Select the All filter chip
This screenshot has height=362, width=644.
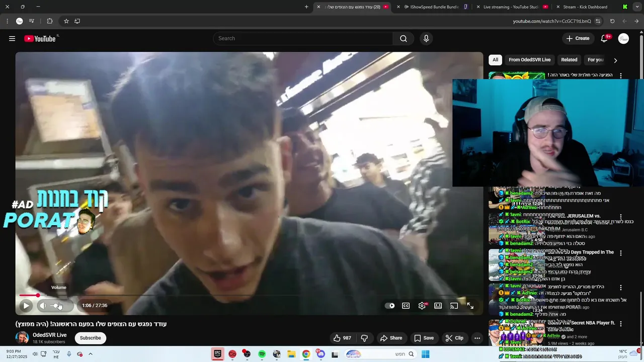(495, 60)
